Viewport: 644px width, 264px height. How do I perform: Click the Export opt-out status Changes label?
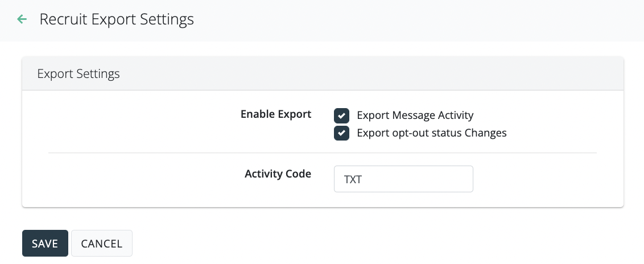(431, 133)
